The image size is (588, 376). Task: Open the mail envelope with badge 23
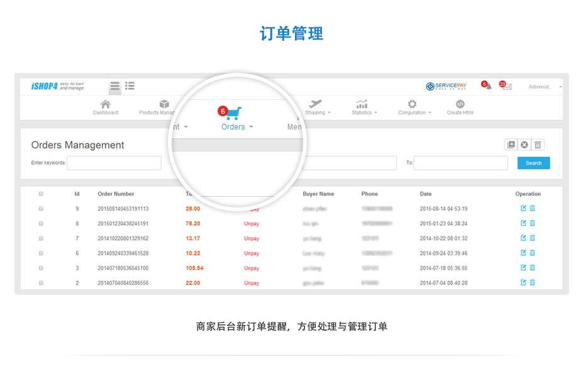pyautogui.click(x=506, y=86)
